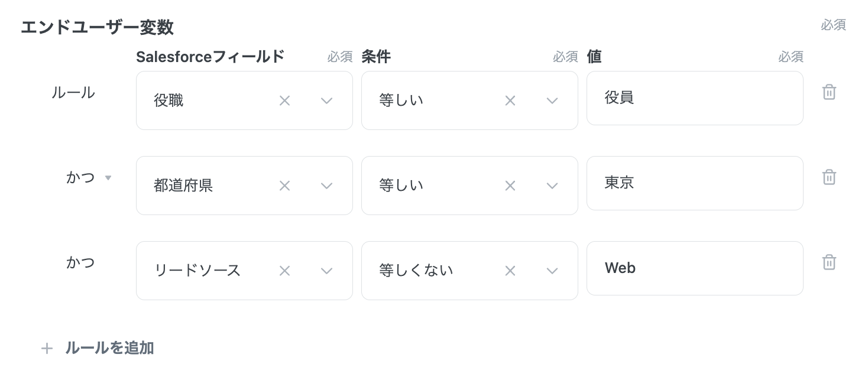
Task: Expand the 等しくない condition dropdown
Action: [552, 271]
